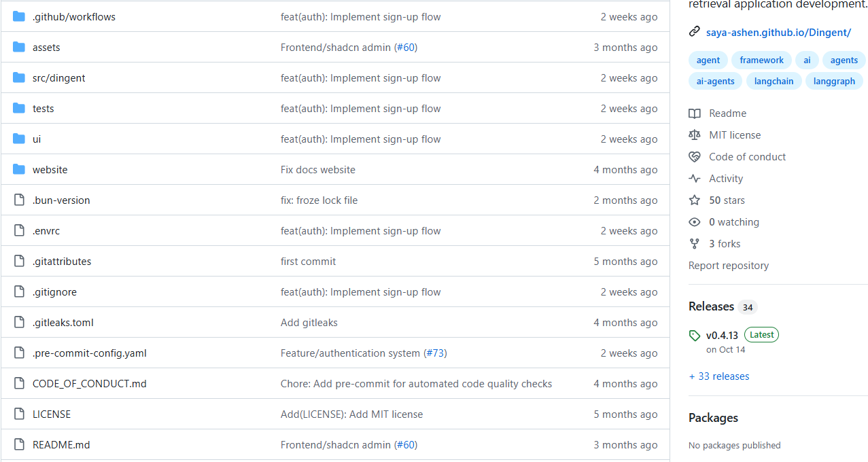The height and width of the screenshot is (462, 868).
Task: Open the README.md file
Action: tap(61, 445)
